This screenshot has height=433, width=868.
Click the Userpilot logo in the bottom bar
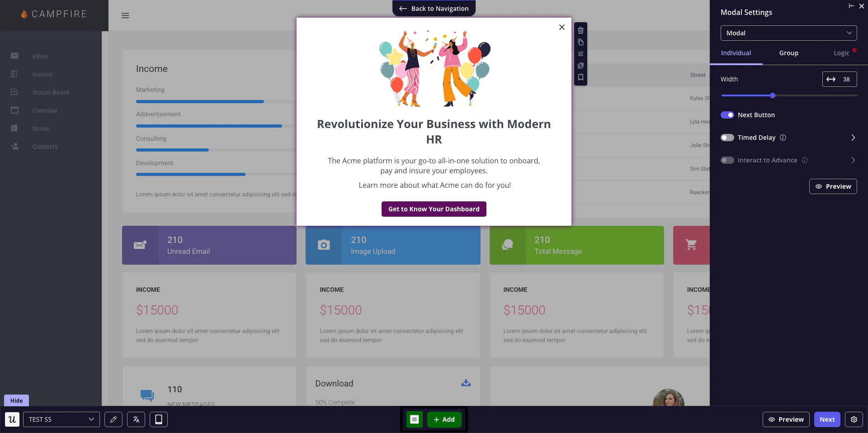[x=12, y=419]
